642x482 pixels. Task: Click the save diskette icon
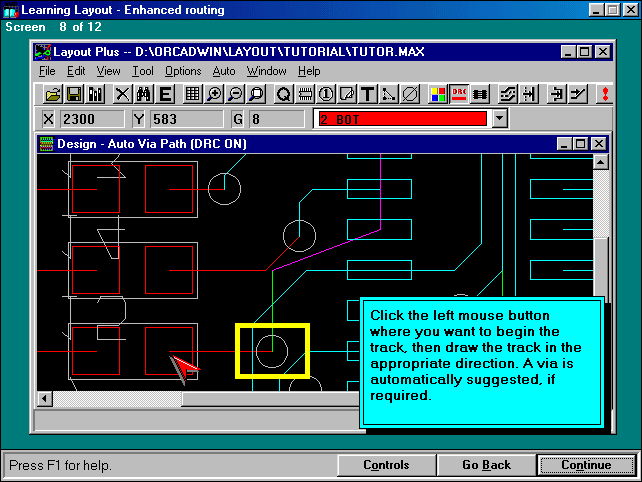(74, 94)
